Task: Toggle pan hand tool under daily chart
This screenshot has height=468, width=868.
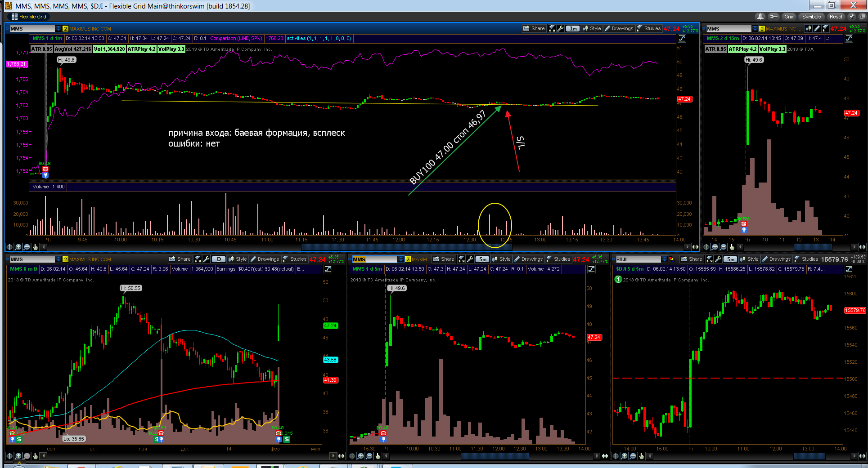Action: pyautogui.click(x=35, y=456)
